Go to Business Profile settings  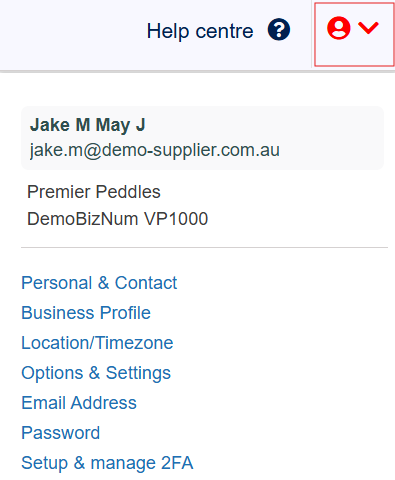pyautogui.click(x=86, y=313)
